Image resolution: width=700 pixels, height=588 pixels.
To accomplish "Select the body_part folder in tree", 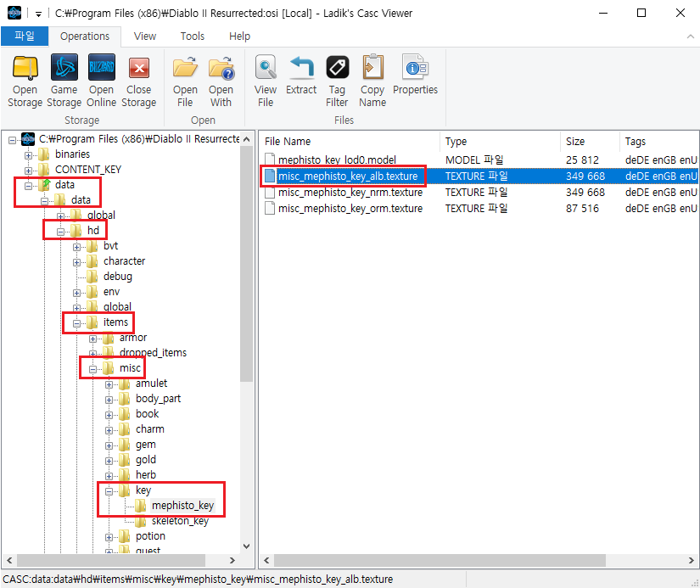I will click(158, 399).
